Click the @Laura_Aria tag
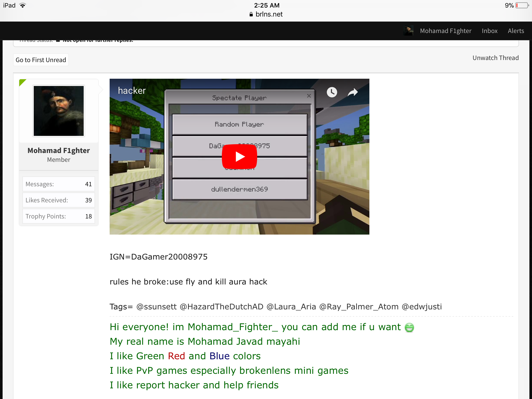 291,307
